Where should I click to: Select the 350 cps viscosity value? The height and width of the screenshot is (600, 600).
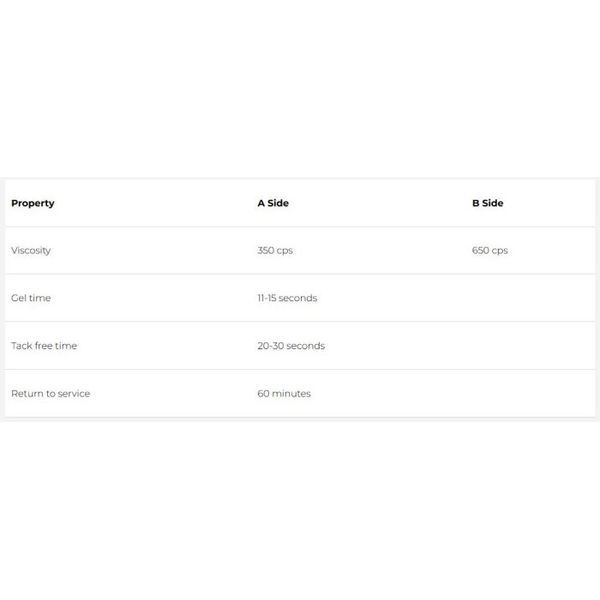pyautogui.click(x=275, y=250)
